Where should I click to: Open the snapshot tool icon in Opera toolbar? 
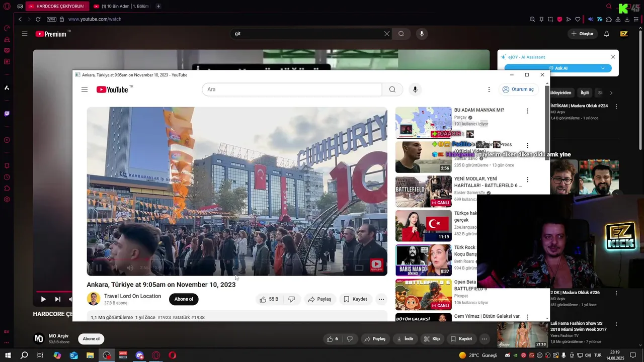pyautogui.click(x=550, y=19)
